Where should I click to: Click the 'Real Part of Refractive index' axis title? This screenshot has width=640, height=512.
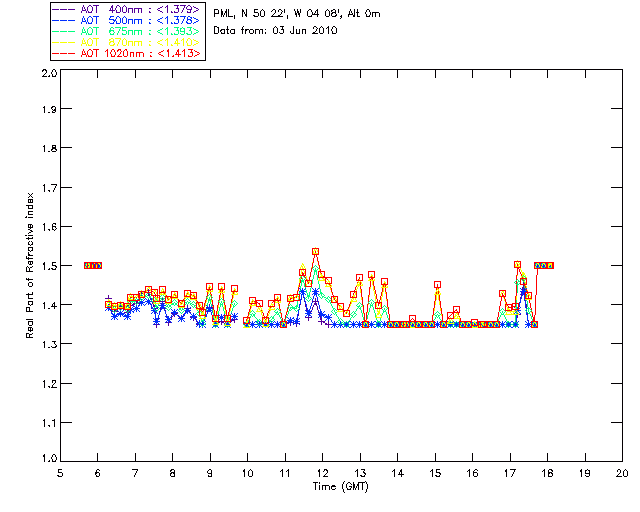coord(29,265)
